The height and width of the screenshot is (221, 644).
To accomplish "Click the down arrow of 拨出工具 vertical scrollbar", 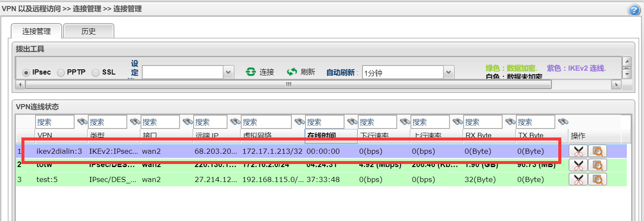I will (x=627, y=75).
